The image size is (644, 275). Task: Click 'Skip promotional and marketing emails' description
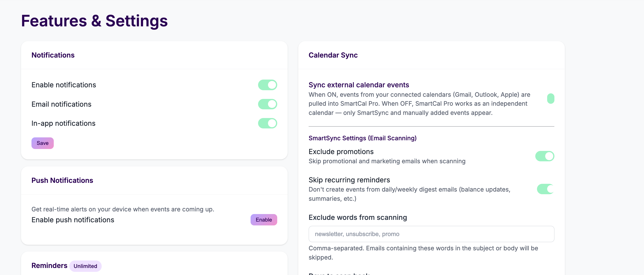pyautogui.click(x=387, y=161)
